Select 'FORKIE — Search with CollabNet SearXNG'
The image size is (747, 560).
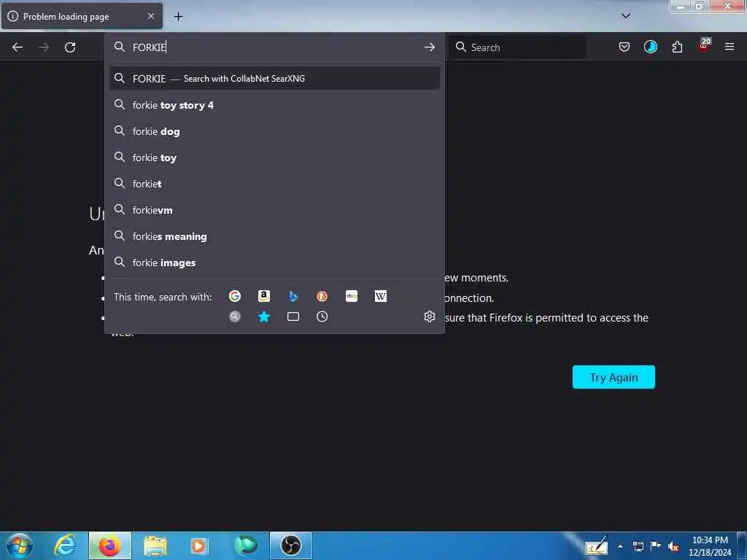click(x=275, y=78)
